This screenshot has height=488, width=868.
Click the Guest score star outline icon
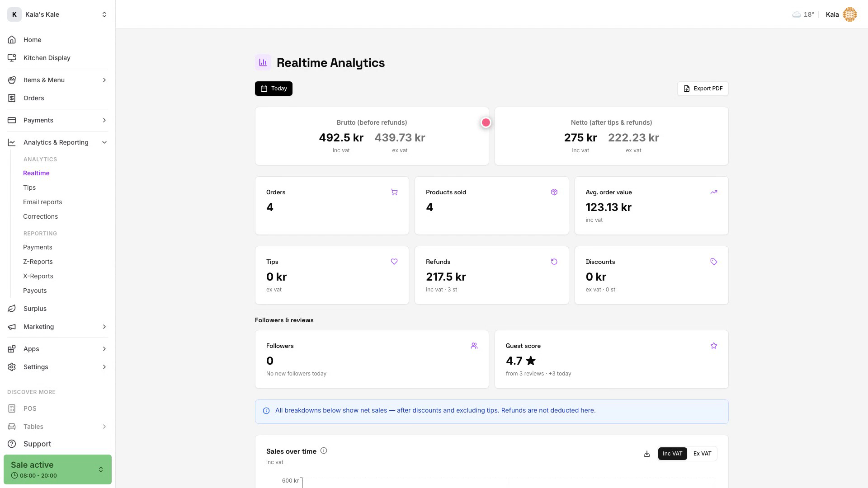[713, 346]
